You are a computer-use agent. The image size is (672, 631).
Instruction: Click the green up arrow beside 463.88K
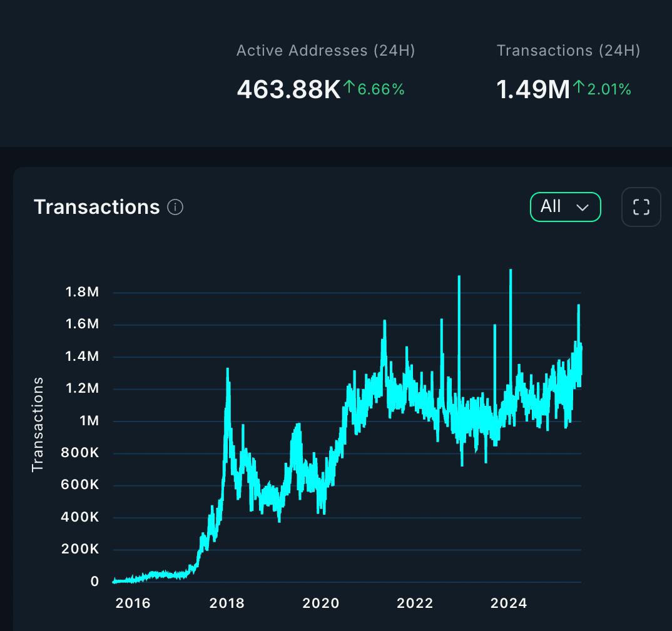tap(349, 89)
